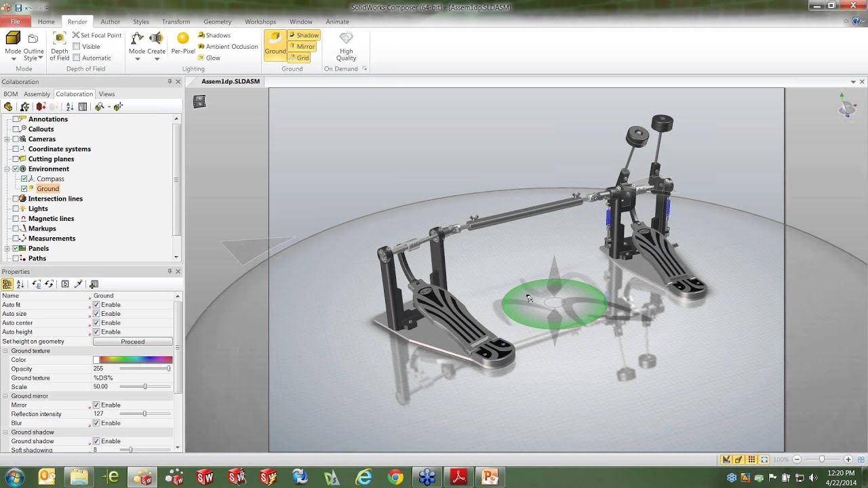Click the last Properties toolbar icon

click(x=94, y=284)
